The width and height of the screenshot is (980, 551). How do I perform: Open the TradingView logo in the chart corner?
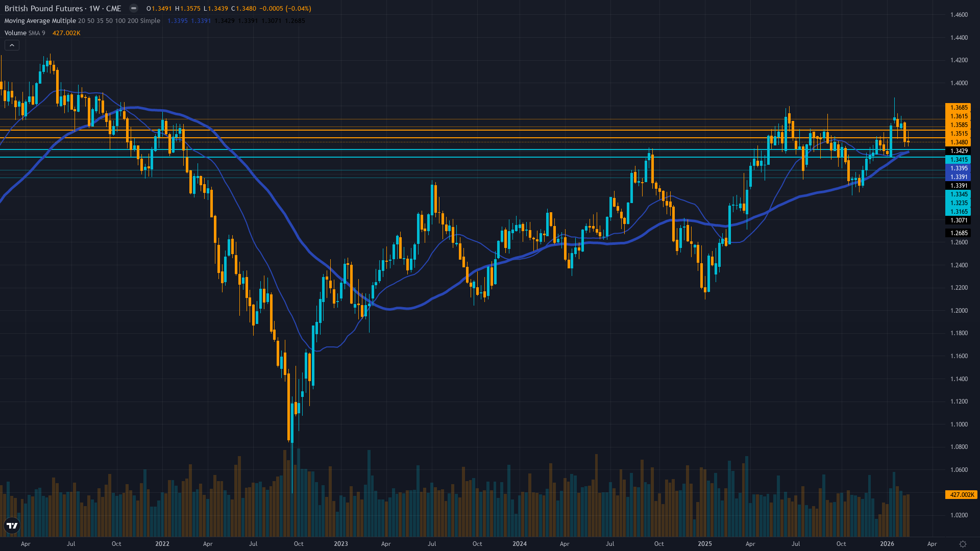point(12,525)
